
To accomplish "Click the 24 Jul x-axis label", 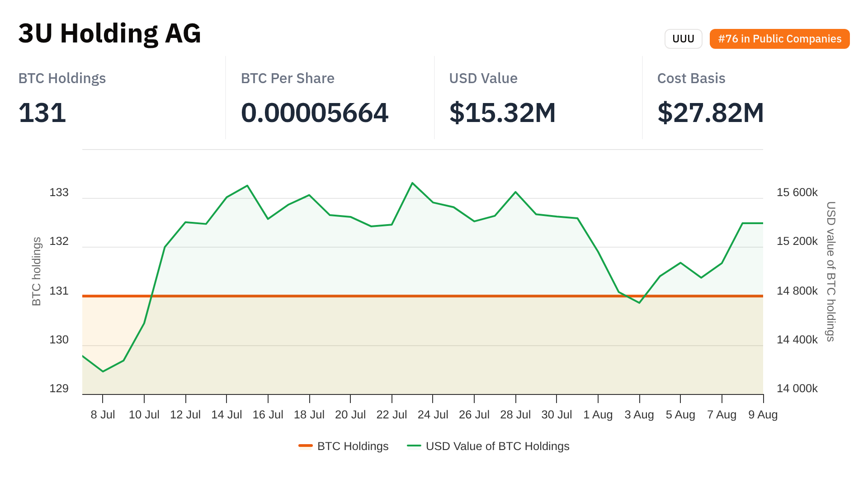I will 433,414.
